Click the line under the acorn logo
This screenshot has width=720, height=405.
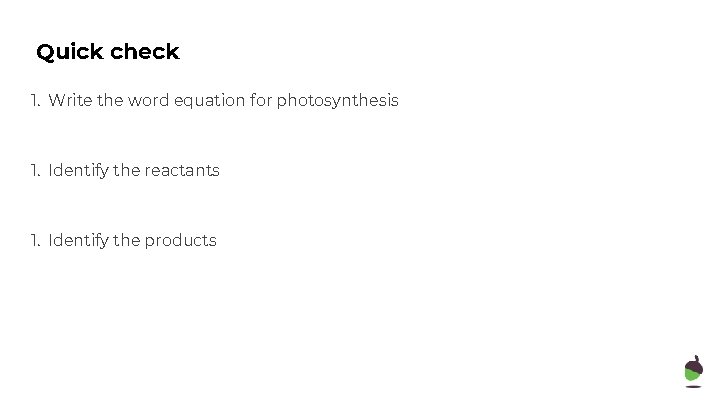[693, 387]
